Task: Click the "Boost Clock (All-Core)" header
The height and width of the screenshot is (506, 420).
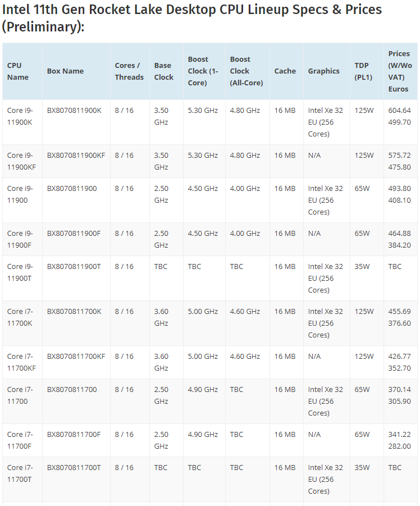Action: point(246,71)
